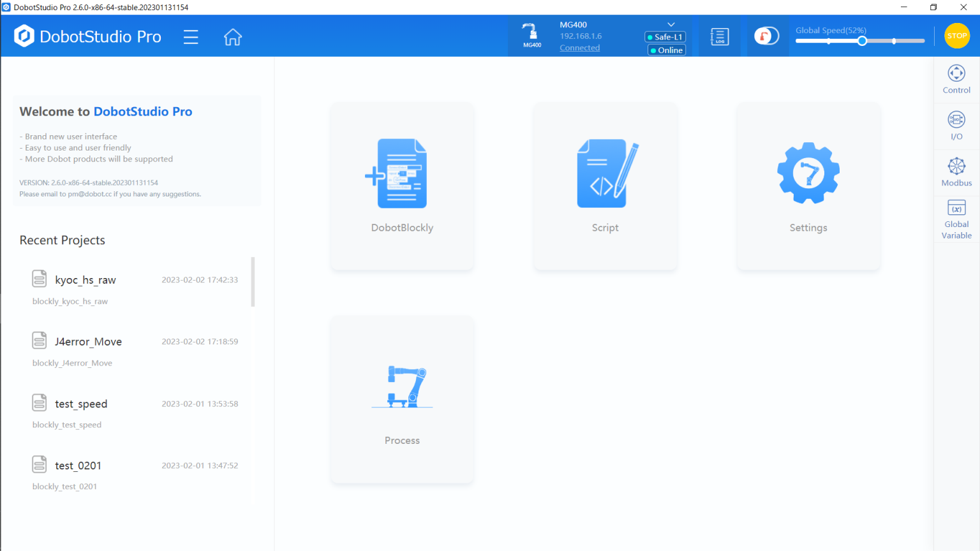Expand the MG400 device dropdown arrow
Image resolution: width=980 pixels, height=551 pixels.
pos(671,25)
